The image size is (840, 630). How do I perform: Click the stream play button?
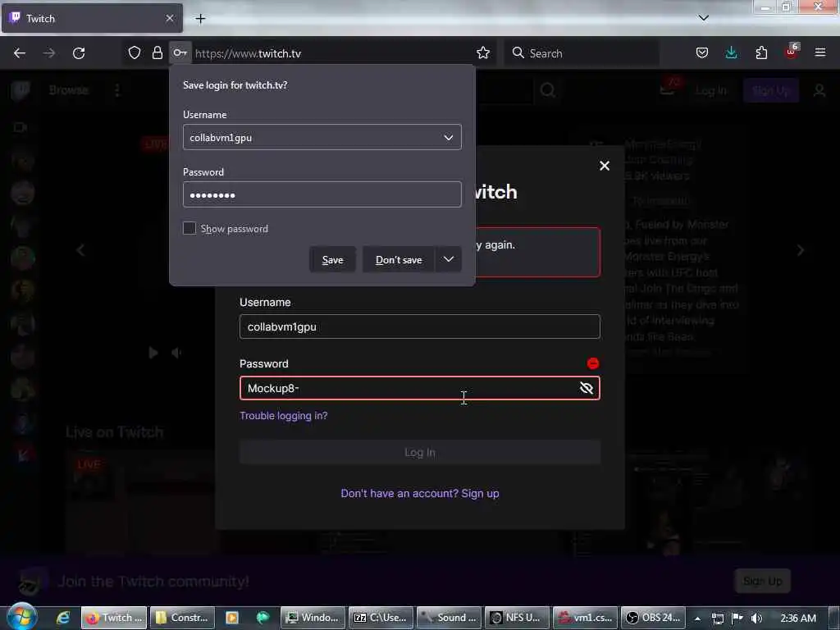click(x=153, y=353)
